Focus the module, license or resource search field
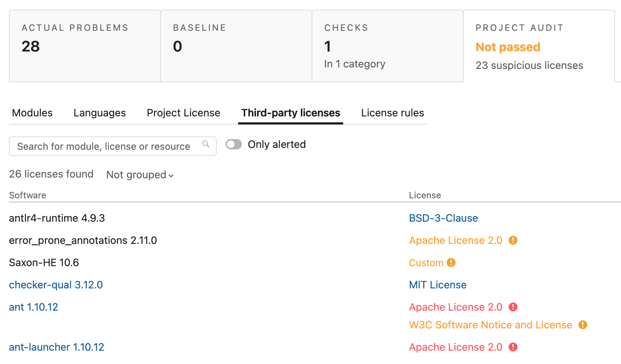Screen dimensions: 621x364 coord(113,146)
